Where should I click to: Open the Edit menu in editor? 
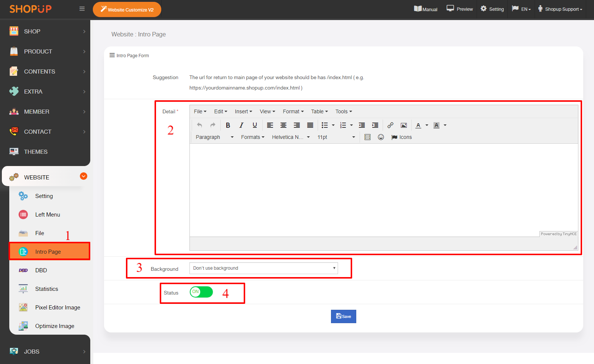pos(221,111)
